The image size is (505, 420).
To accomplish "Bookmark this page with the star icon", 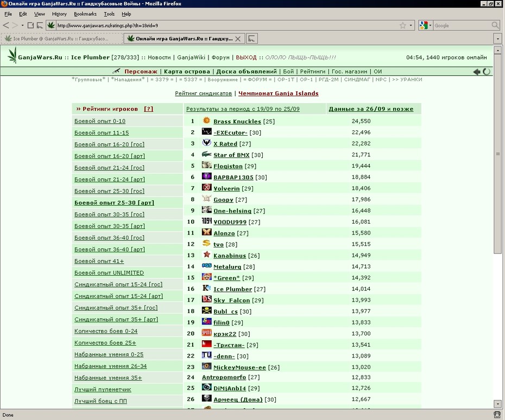I will pyautogui.click(x=402, y=26).
